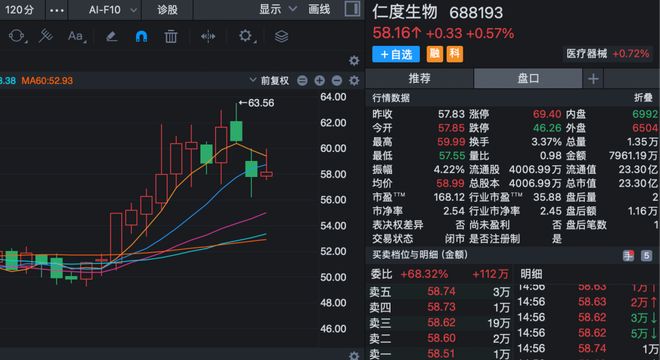Click the 金额 value 7961.19万
660x360 pixels.
pyautogui.click(x=633, y=156)
